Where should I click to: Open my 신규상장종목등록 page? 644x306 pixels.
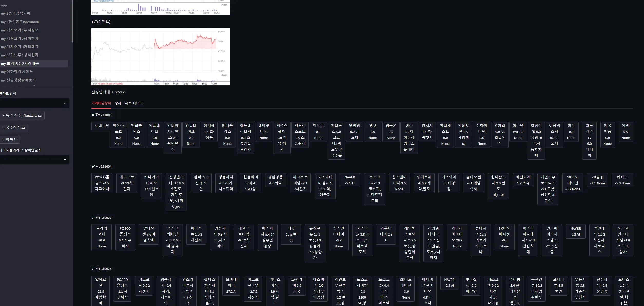(18, 80)
